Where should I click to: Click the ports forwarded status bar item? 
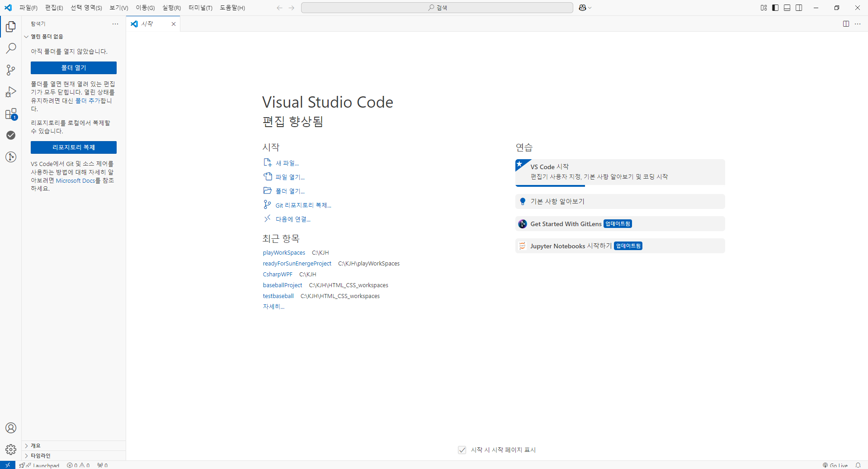coord(102,465)
